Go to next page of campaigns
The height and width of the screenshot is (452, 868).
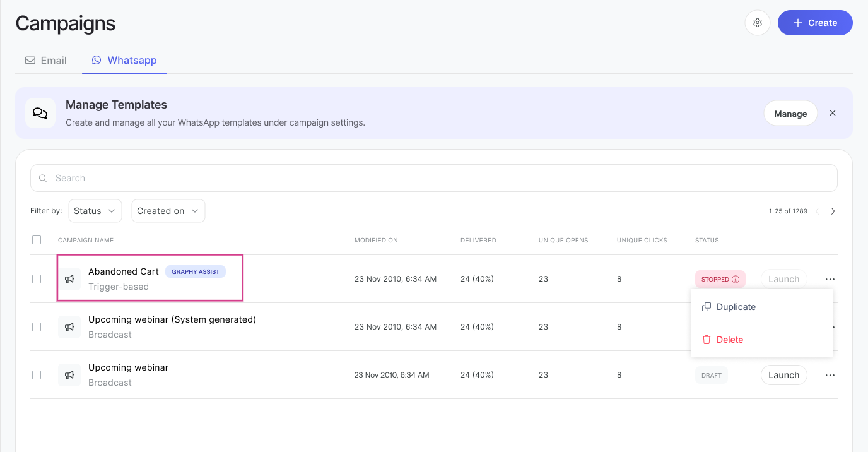point(833,211)
